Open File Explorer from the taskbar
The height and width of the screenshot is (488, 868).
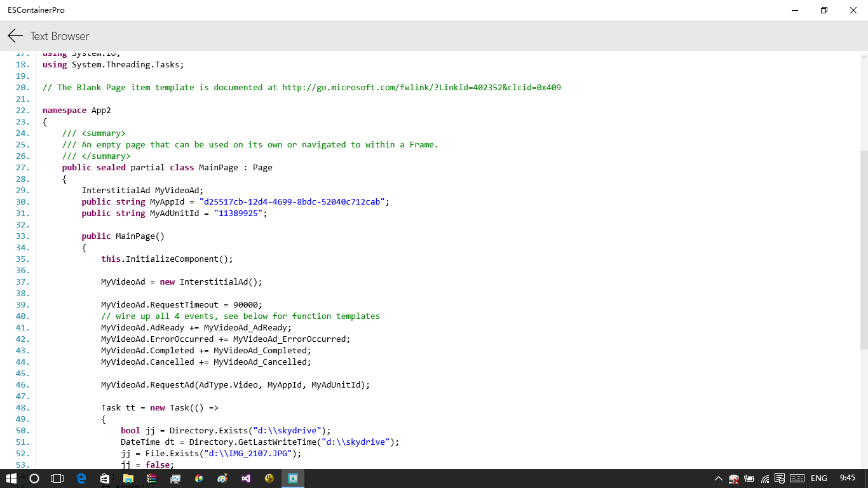tap(128, 478)
